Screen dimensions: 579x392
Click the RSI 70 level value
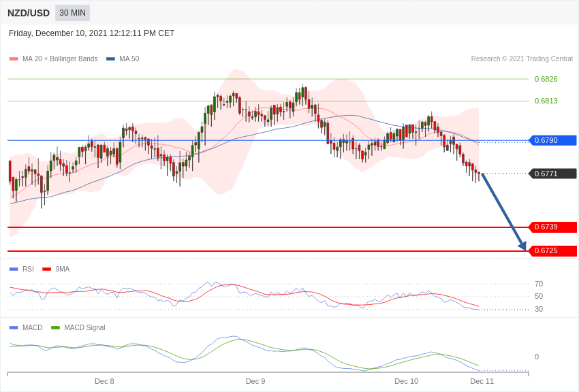click(x=539, y=284)
